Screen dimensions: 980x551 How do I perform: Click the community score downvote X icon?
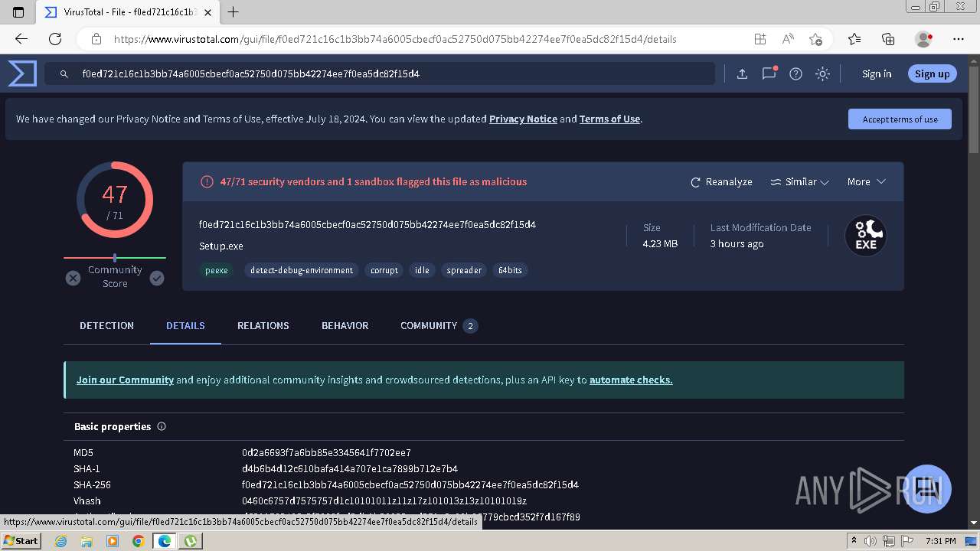click(x=73, y=278)
